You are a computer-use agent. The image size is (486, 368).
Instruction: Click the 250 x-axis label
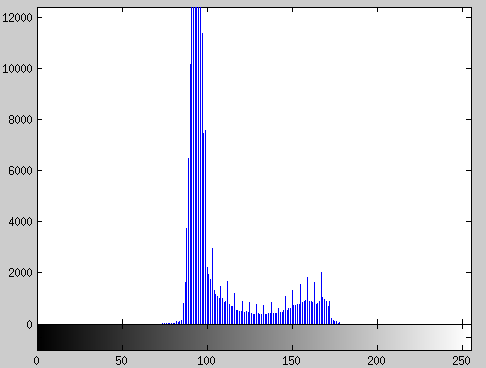tap(462, 361)
